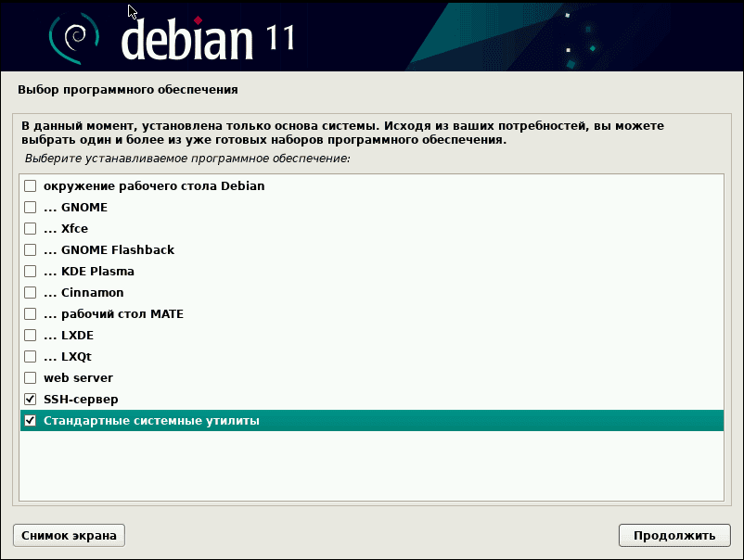Tick the Xfce checkbox
Image resolution: width=744 pixels, height=560 pixels.
point(31,229)
